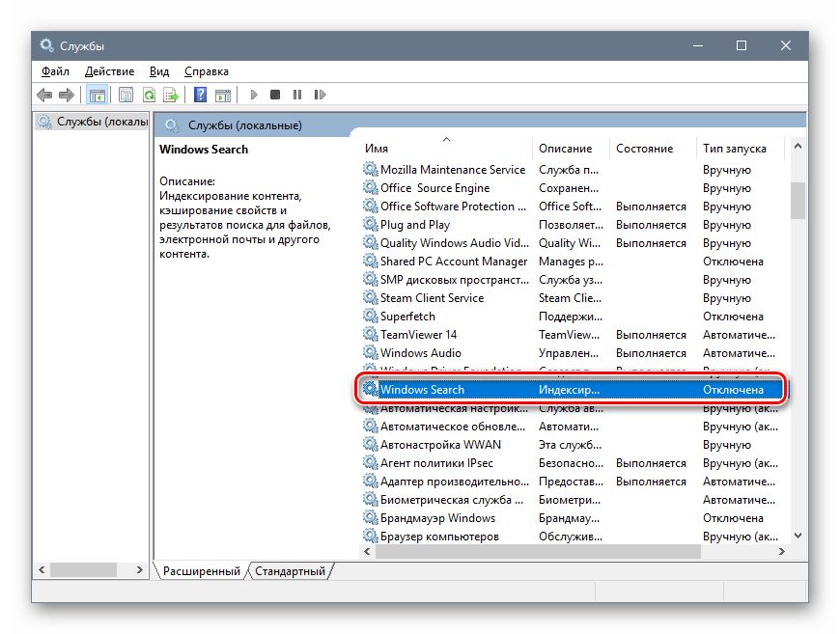Open the Properties toolbar icon
This screenshot has height=634, width=840.
(126, 95)
